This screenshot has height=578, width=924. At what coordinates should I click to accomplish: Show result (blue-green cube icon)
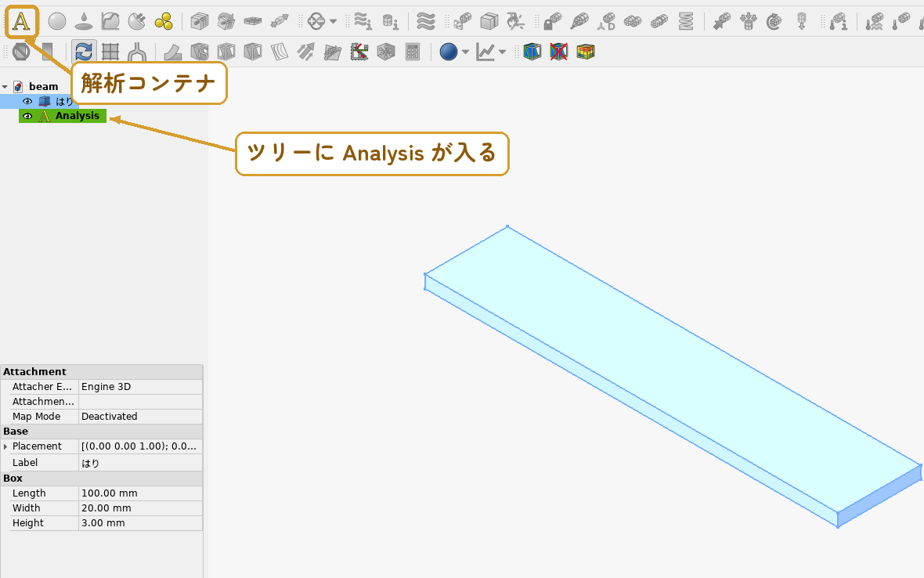532,52
